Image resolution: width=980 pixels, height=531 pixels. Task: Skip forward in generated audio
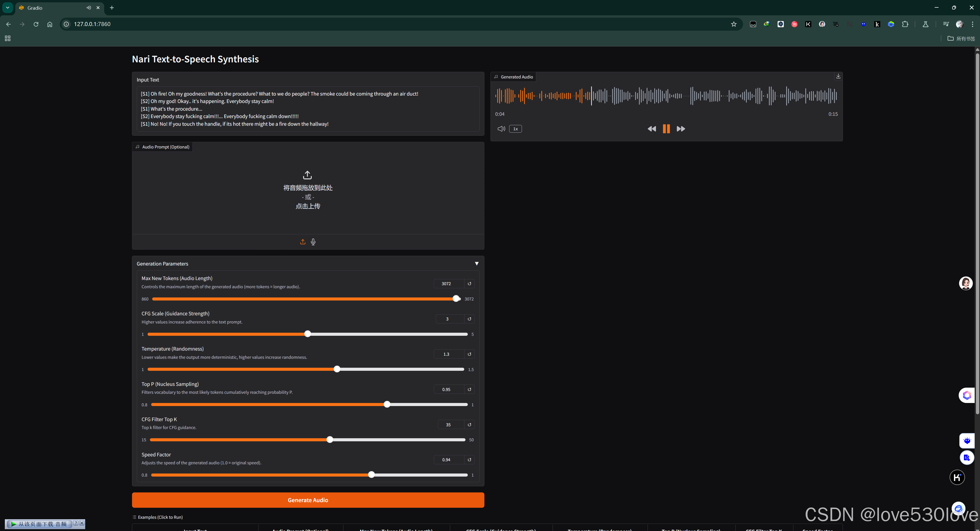point(680,129)
